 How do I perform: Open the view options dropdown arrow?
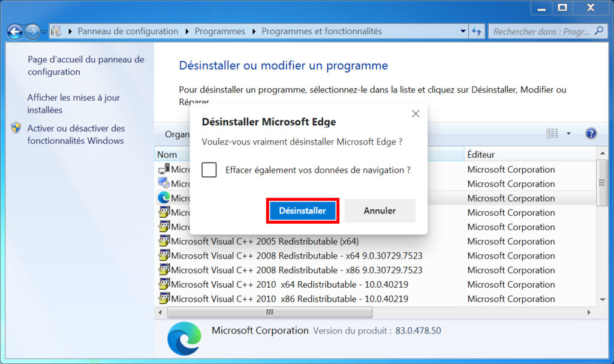(568, 134)
